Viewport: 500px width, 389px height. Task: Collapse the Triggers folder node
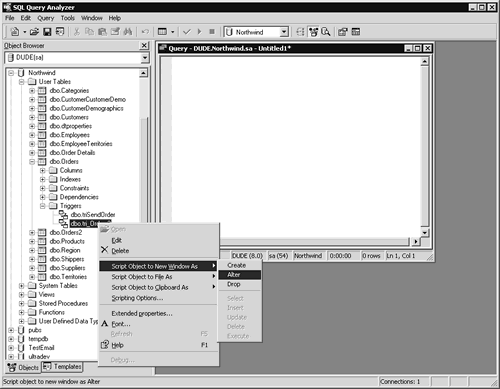42,206
